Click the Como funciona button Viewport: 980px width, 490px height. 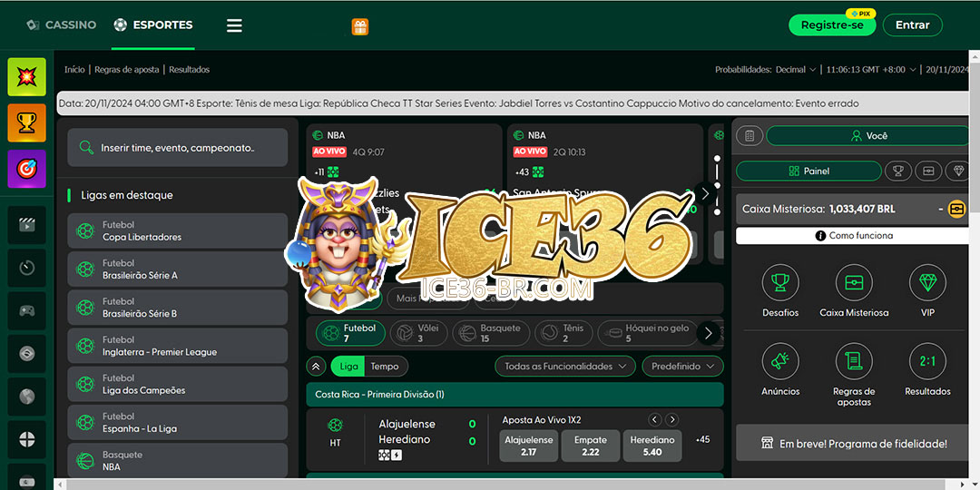[x=854, y=236]
